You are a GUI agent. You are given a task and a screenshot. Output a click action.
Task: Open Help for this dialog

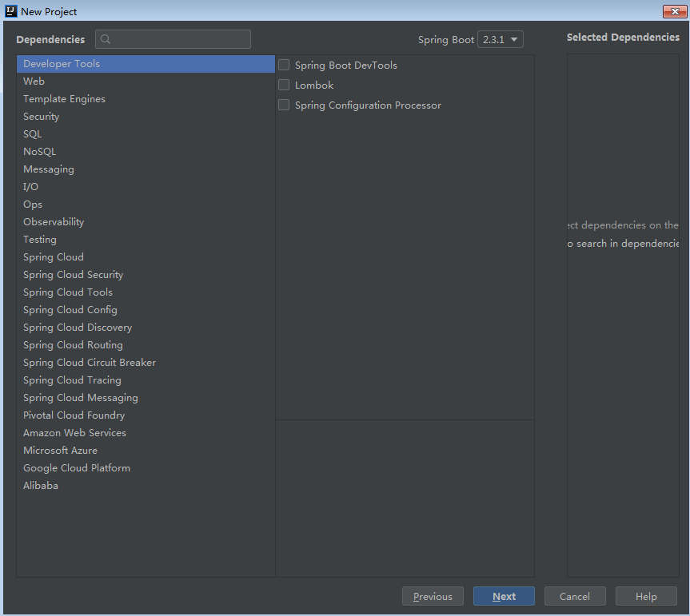pos(646,596)
